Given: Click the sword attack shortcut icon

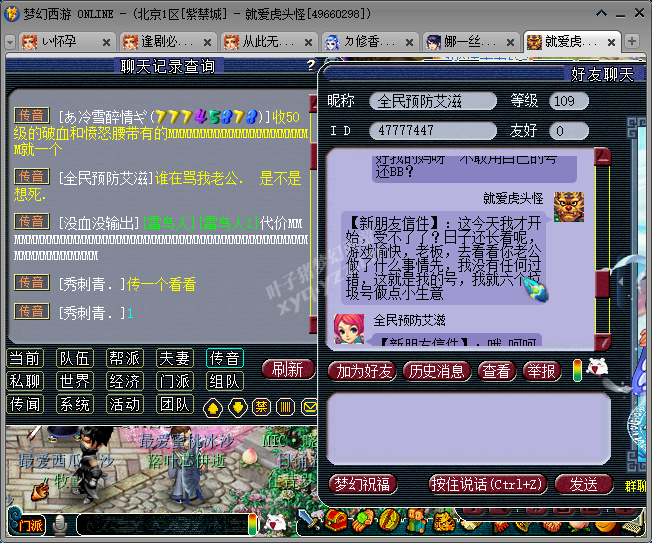Looking at the screenshot, I should pos(310,521).
